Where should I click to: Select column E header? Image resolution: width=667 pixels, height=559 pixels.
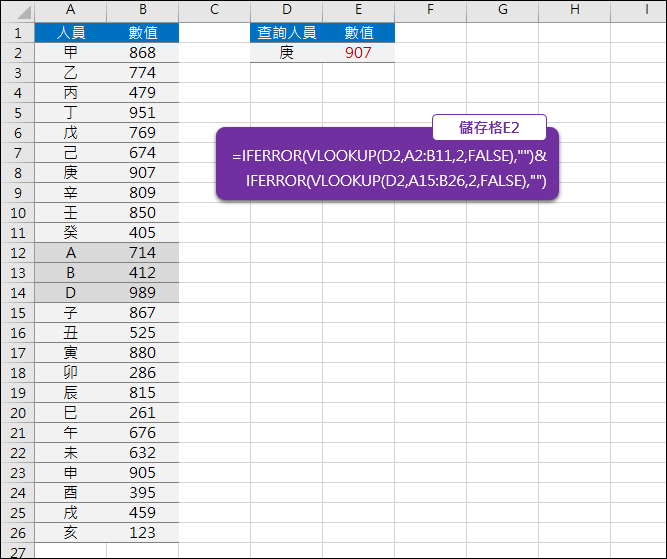359,11
